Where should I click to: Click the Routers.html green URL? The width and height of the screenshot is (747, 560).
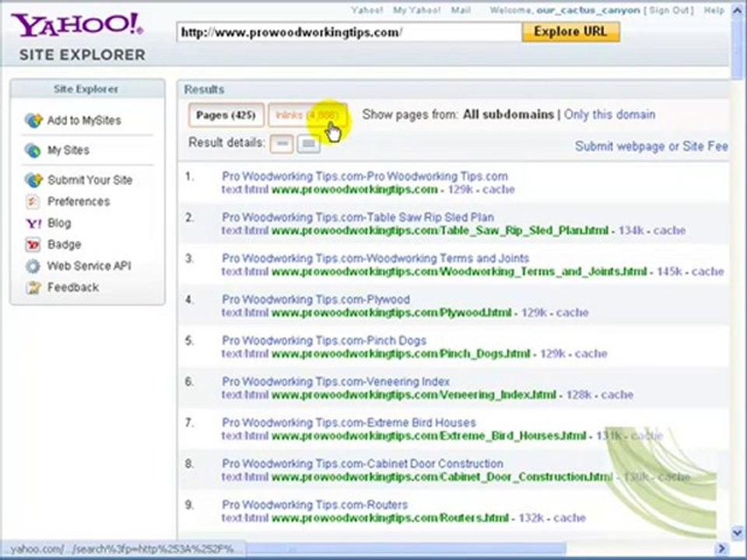pos(390,518)
